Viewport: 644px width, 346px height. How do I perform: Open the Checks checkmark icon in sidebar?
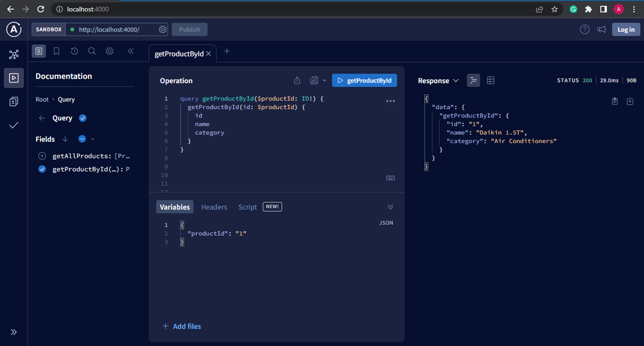[14, 125]
